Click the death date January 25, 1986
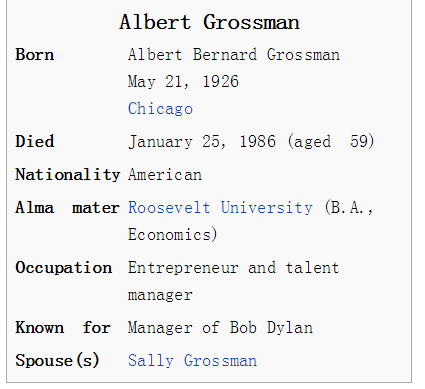This screenshot has width=425, height=389. tap(202, 142)
